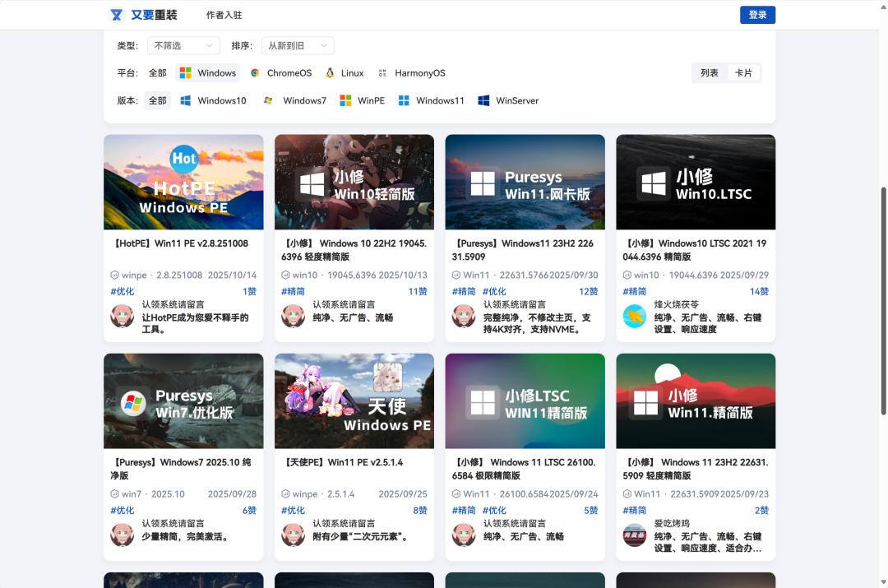Image resolution: width=888 pixels, height=588 pixels.
Task: Enable the 卡片 card view
Action: 744,72
